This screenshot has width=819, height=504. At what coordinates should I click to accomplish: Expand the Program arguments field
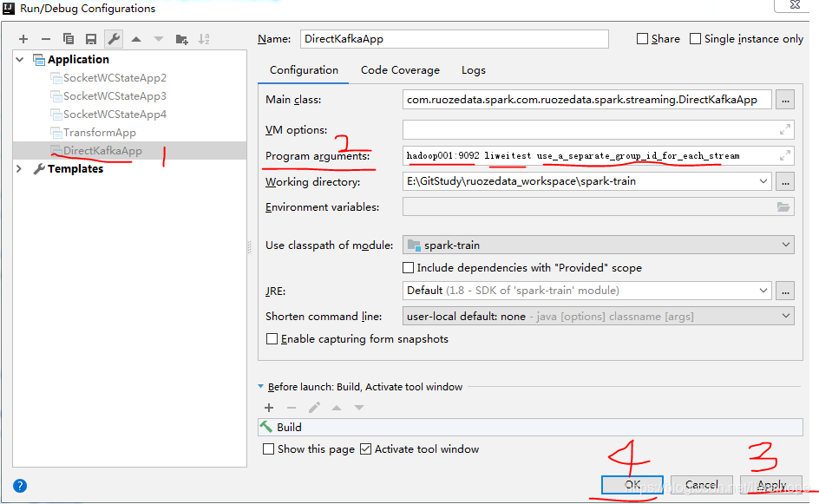click(x=784, y=155)
